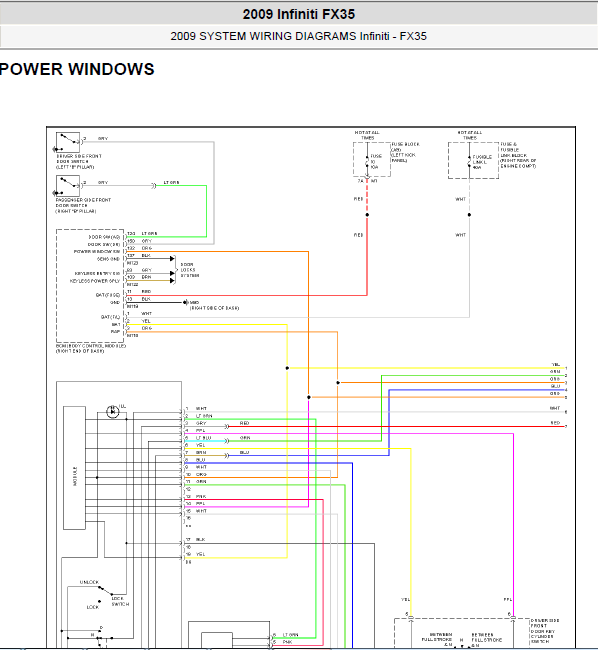Click the "FUSE BLOCK (J/B)" label

pyautogui.click(x=405, y=152)
